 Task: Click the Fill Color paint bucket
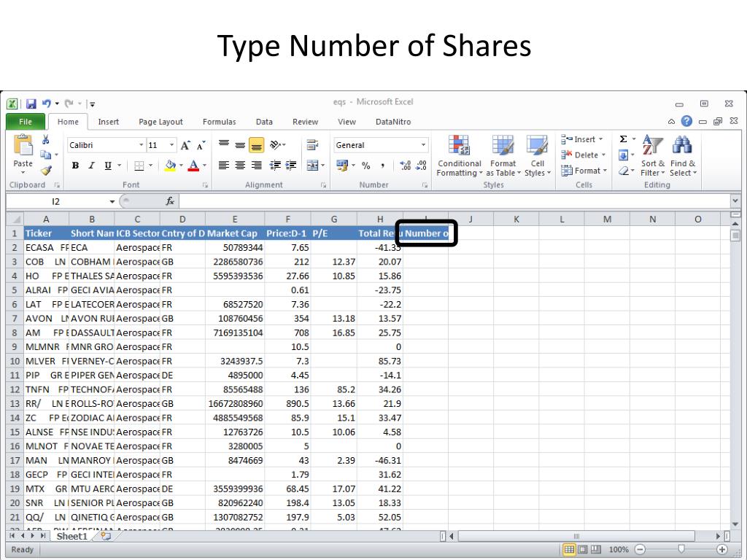click(170, 166)
